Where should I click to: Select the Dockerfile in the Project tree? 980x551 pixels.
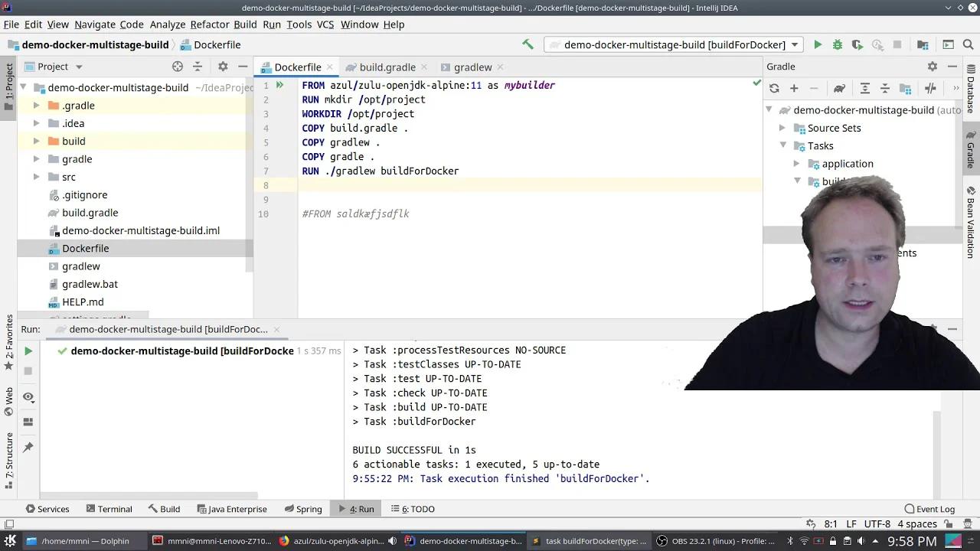coord(86,248)
